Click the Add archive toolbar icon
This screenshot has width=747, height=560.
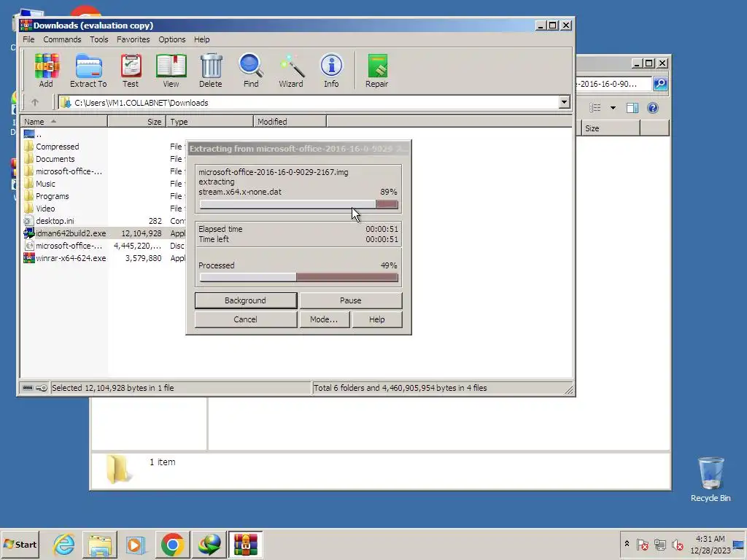(x=46, y=71)
